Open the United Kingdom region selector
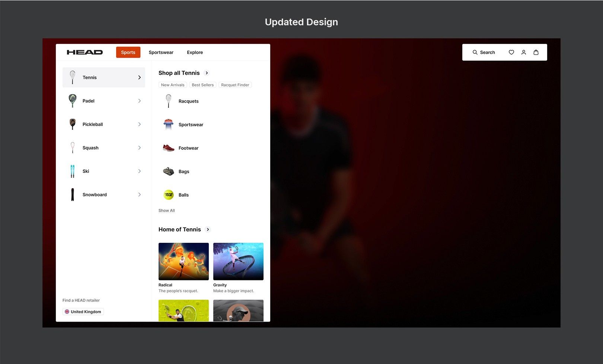 (83, 312)
